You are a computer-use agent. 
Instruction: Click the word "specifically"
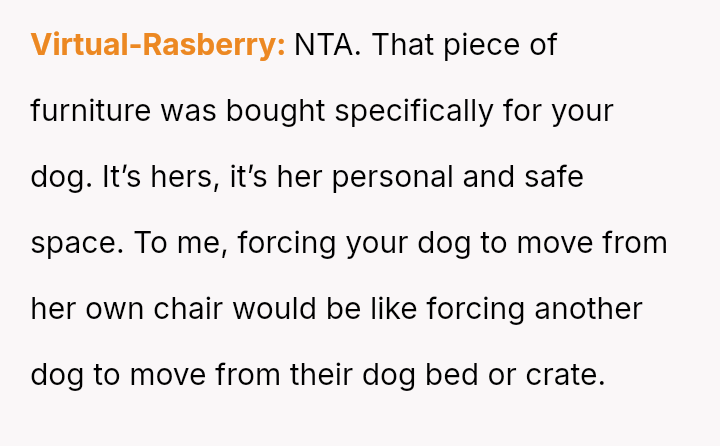414,111
